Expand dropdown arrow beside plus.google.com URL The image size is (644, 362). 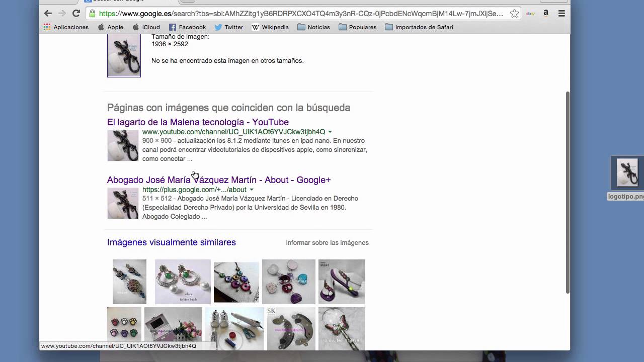point(252,190)
